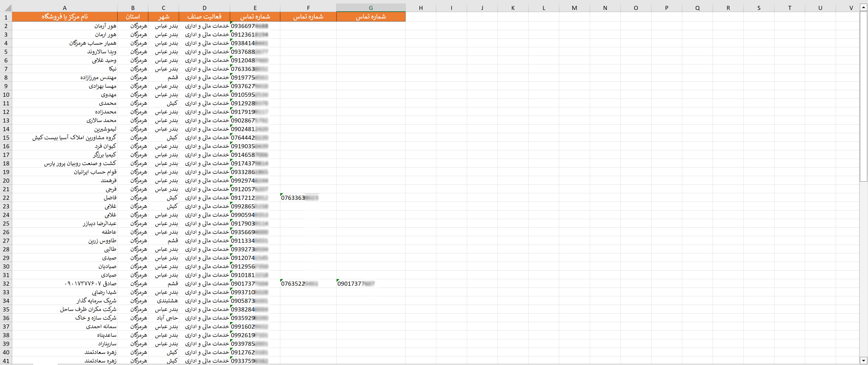Select column H header
Image resolution: width=868 pixels, height=365 pixels.
[x=421, y=8]
